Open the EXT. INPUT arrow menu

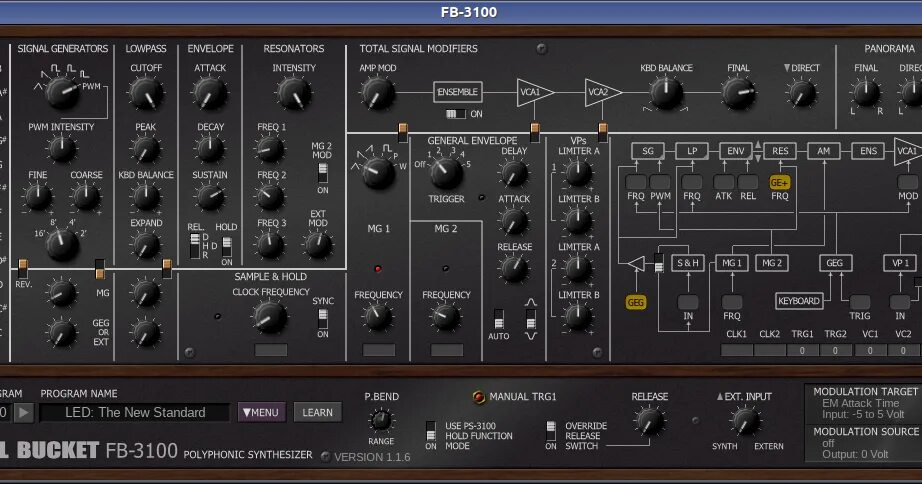click(744, 396)
